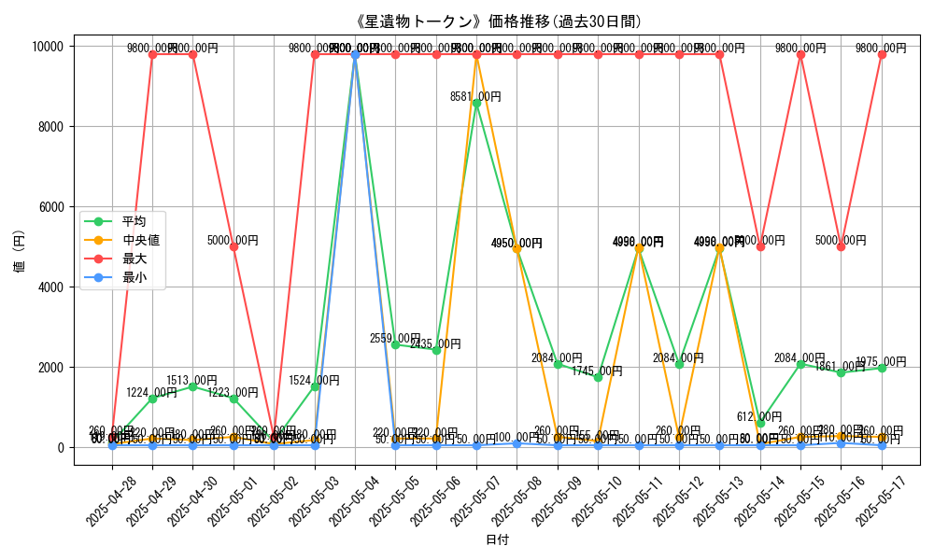Click the data label 1223.00円
Viewport: 934px width, 560px height.
point(233,392)
